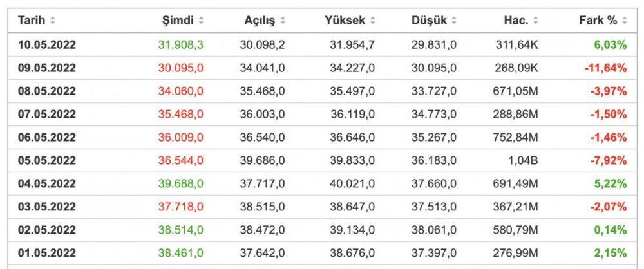Viewport: 644px width, 269px height.
Task: Sort by Fark % arrows icon
Action: tap(625, 21)
